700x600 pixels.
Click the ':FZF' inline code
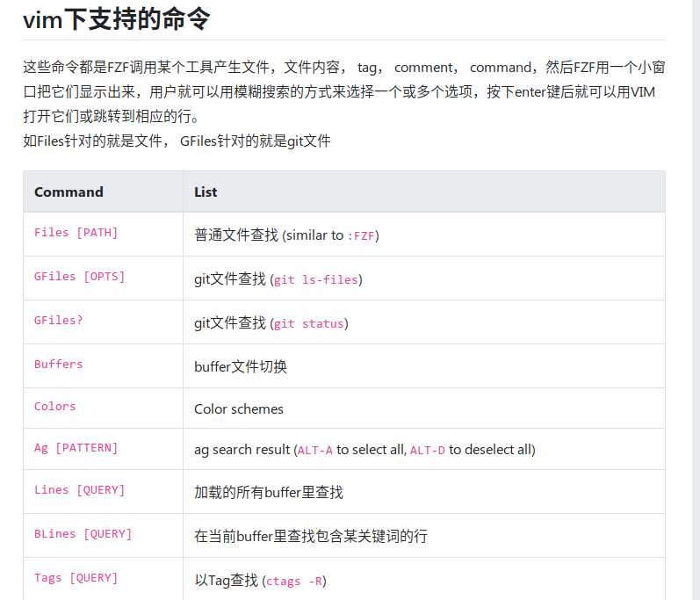(x=361, y=235)
